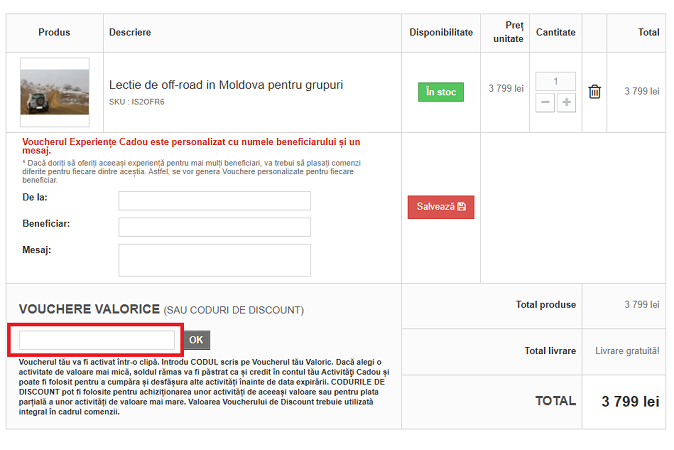The image size is (674, 450).
Task: Click the 'Produs' column header
Action: click(54, 33)
